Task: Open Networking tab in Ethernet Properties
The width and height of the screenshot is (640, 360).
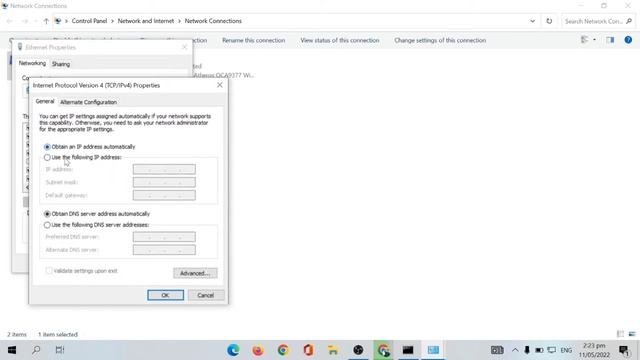Action: [x=32, y=63]
